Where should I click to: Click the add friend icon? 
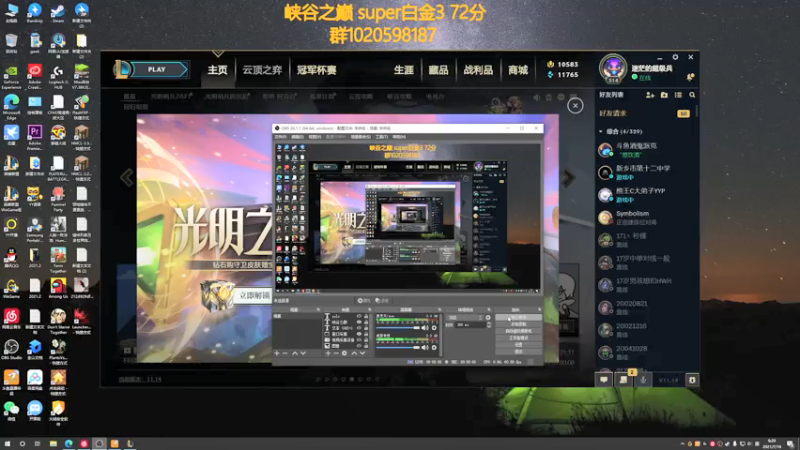(x=650, y=95)
